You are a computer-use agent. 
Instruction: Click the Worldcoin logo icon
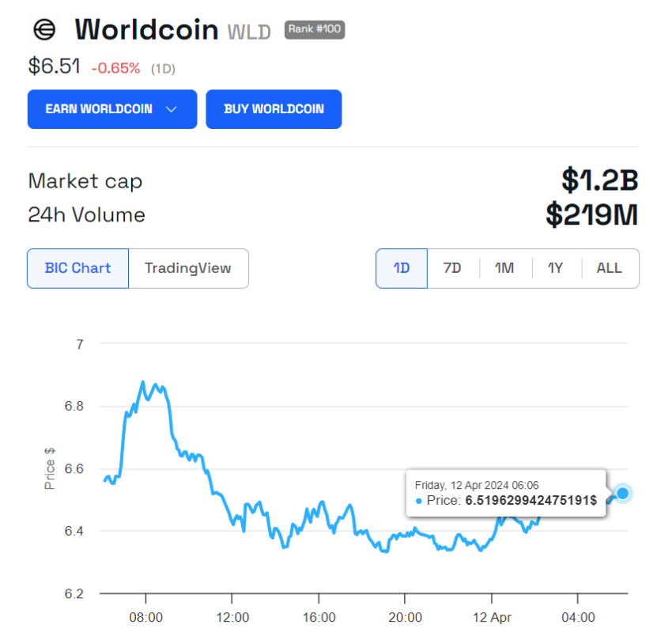(45, 29)
